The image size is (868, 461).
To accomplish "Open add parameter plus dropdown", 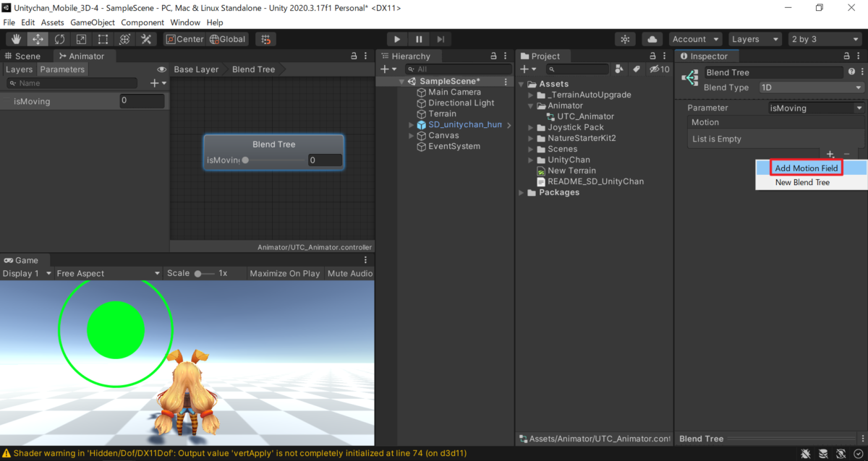I will tap(158, 83).
